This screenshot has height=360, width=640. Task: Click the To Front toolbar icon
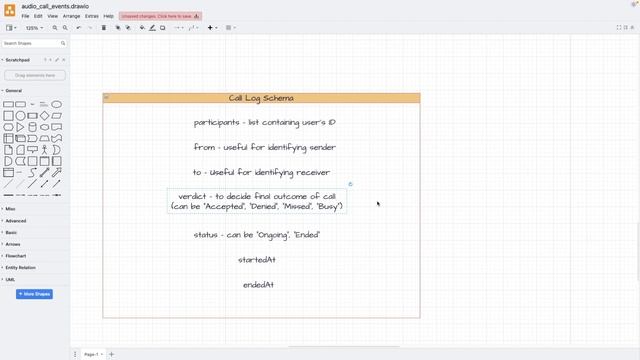pos(118,28)
